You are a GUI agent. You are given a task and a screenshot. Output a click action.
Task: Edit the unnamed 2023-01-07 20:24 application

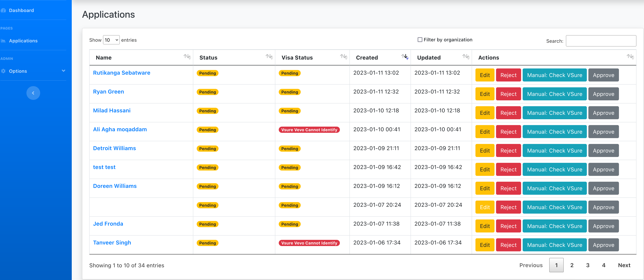click(x=485, y=207)
